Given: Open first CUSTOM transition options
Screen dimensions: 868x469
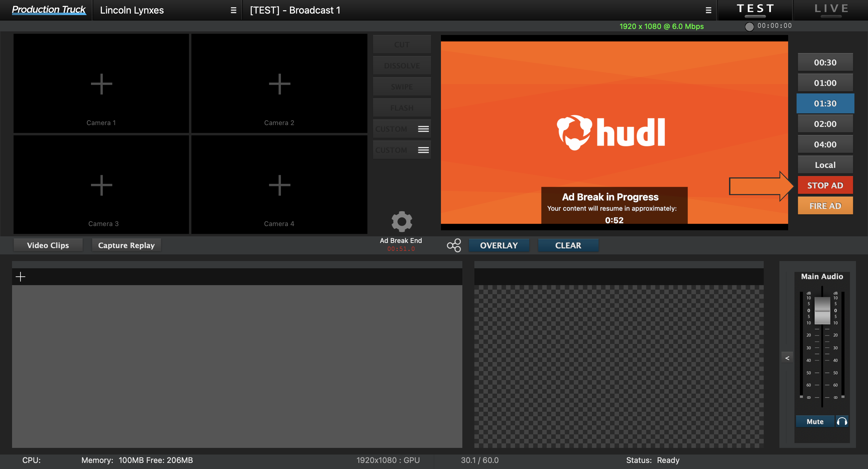Looking at the screenshot, I should pos(423,128).
